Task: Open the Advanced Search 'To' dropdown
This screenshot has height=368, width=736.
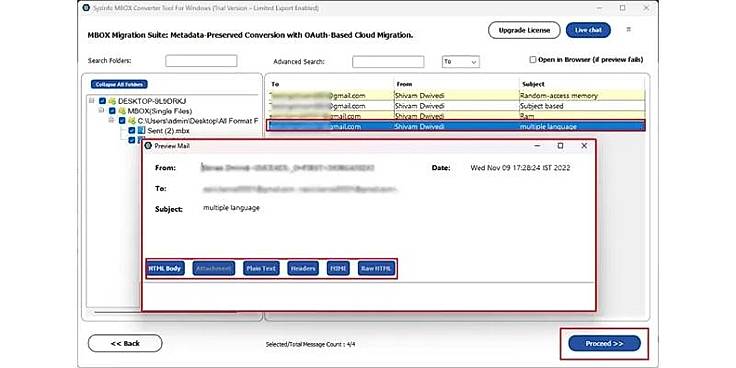Action: (x=460, y=61)
